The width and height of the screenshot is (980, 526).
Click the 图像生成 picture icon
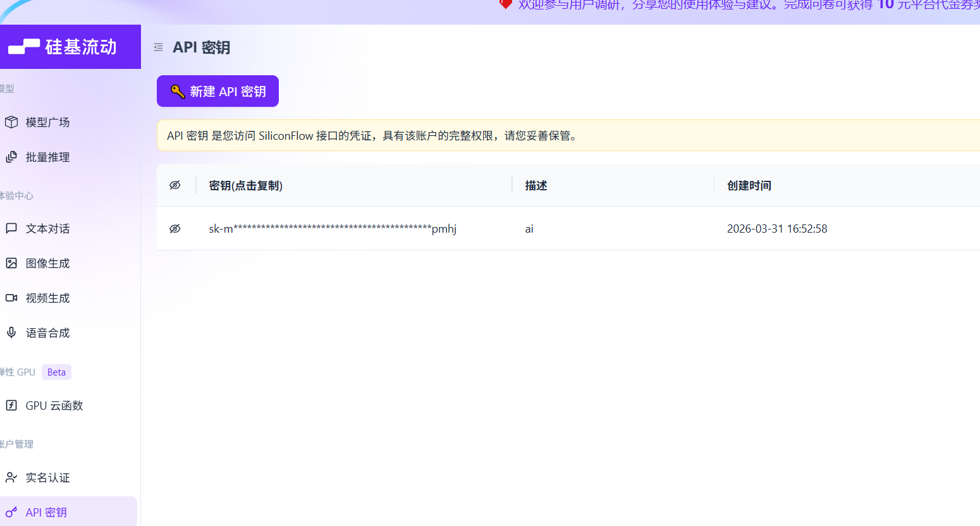pyautogui.click(x=11, y=263)
